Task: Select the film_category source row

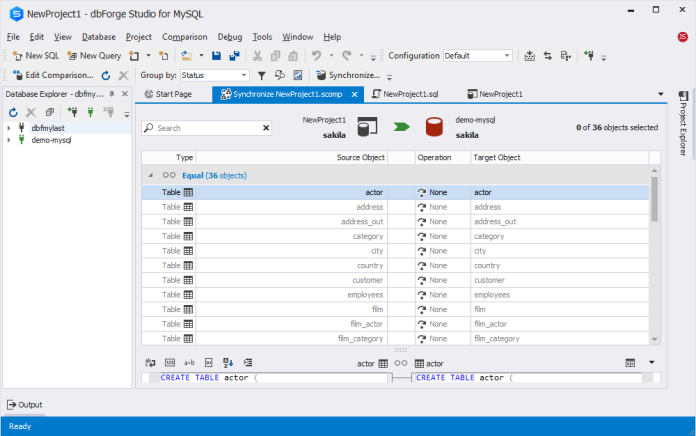Action: click(292, 339)
